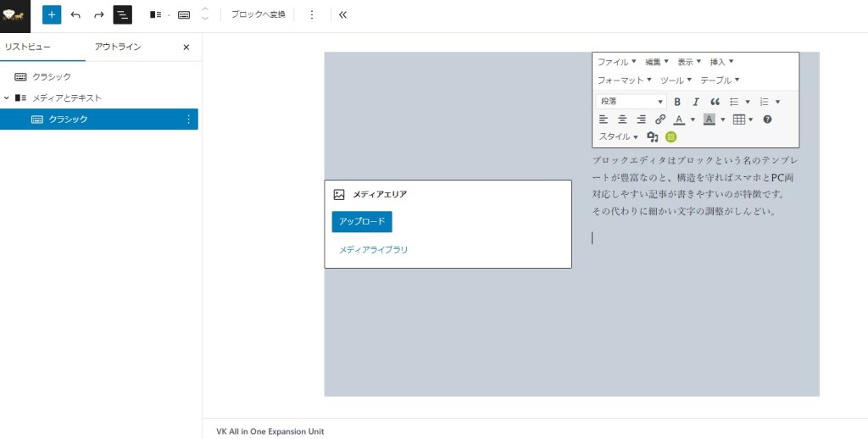The height and width of the screenshot is (439, 868).
Task: Insert a blockquote
Action: tap(715, 102)
